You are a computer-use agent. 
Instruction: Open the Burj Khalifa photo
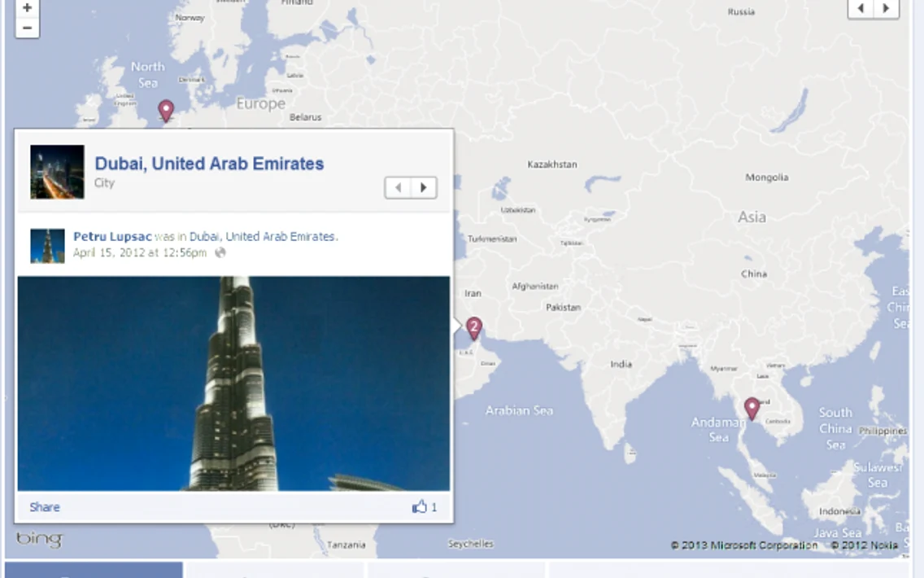pos(234,383)
